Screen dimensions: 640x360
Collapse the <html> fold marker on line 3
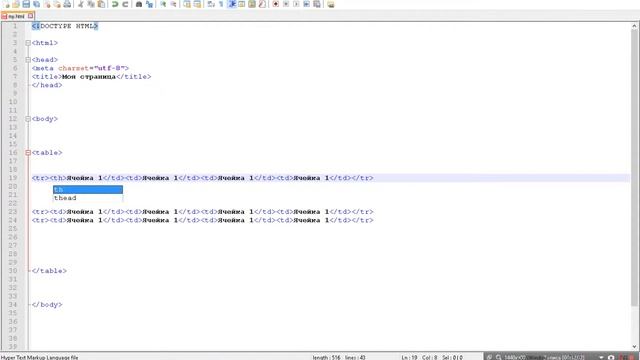[x=28, y=43]
